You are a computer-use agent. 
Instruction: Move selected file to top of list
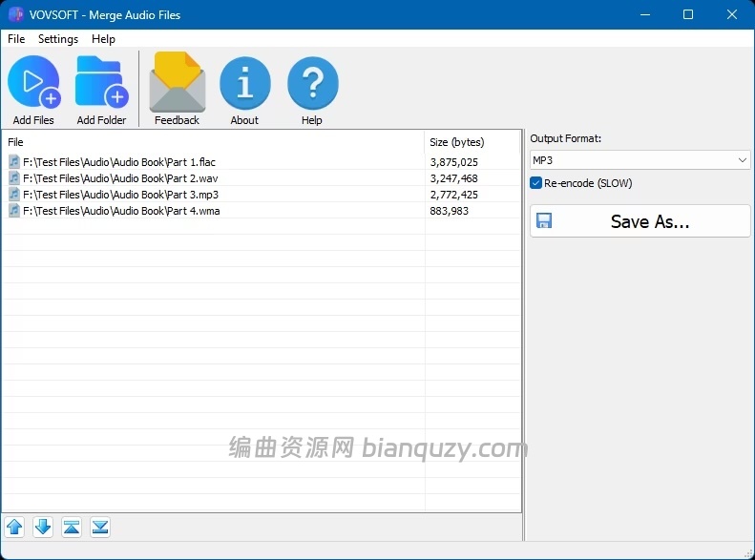pos(72,528)
